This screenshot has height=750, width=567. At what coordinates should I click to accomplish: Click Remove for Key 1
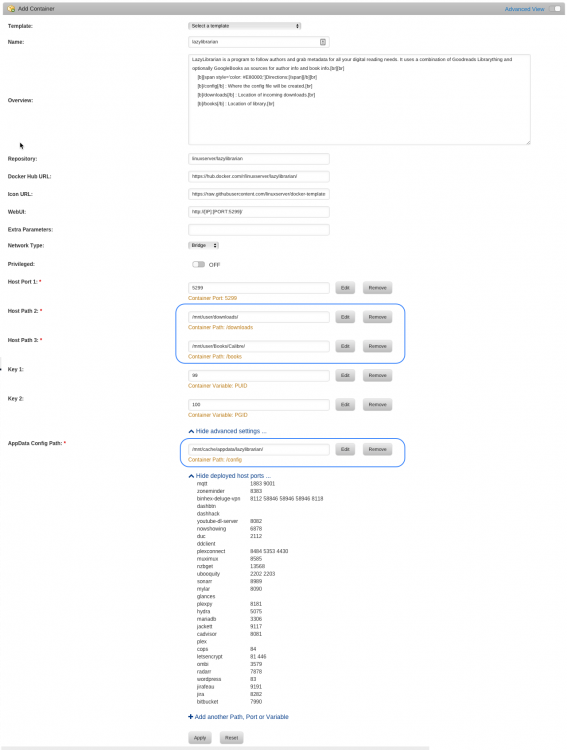click(378, 375)
